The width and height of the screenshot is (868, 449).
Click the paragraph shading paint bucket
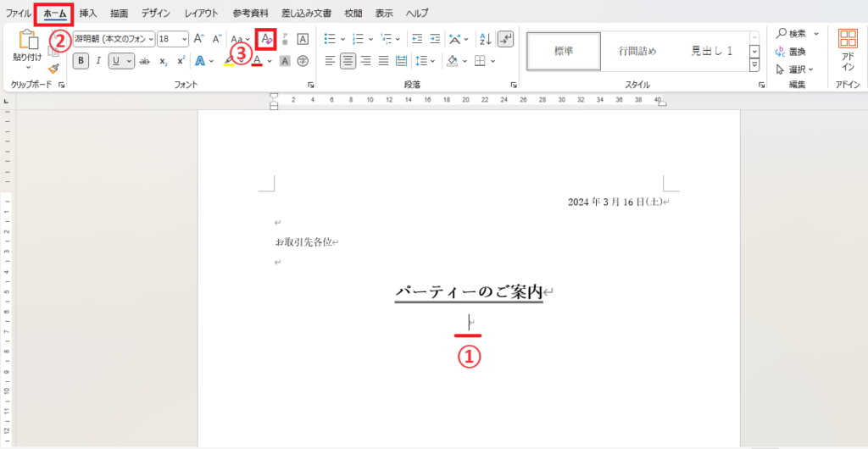click(x=453, y=61)
